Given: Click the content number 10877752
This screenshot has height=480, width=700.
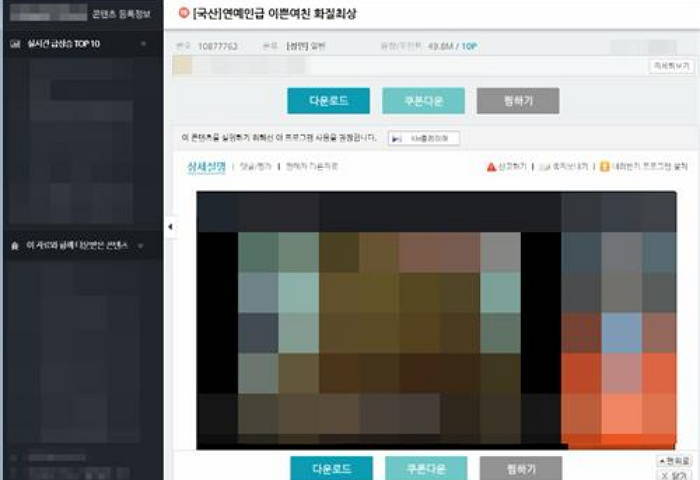Looking at the screenshot, I should [x=217, y=46].
